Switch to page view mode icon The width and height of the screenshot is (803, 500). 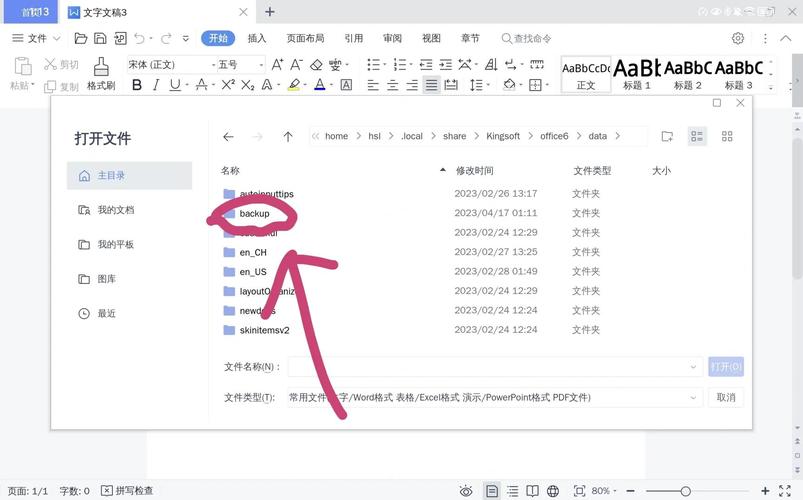tap(492, 491)
